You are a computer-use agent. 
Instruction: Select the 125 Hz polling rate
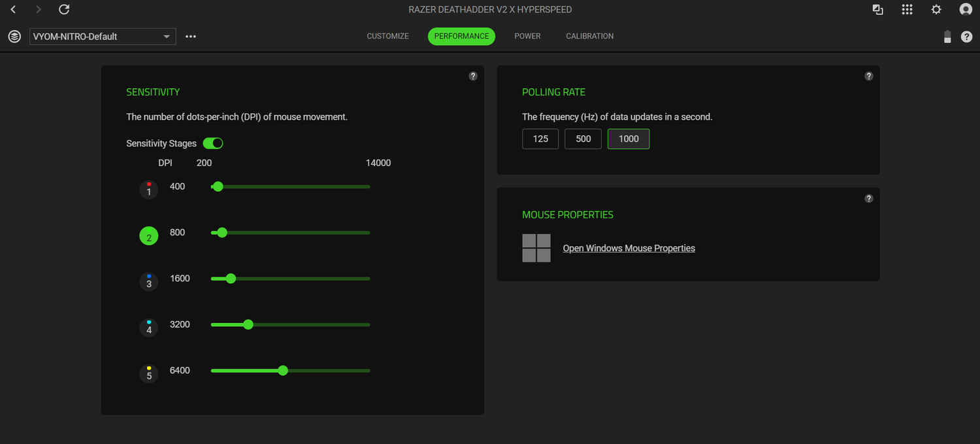pos(540,139)
